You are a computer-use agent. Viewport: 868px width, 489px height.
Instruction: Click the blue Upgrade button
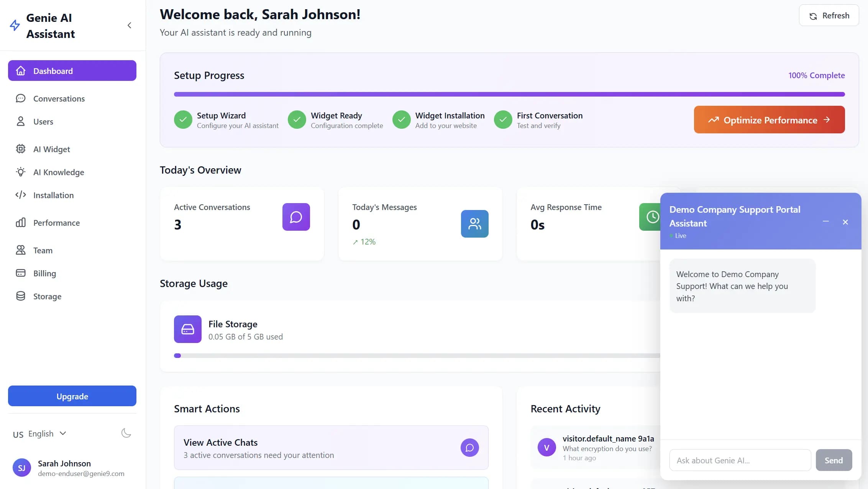coord(72,396)
